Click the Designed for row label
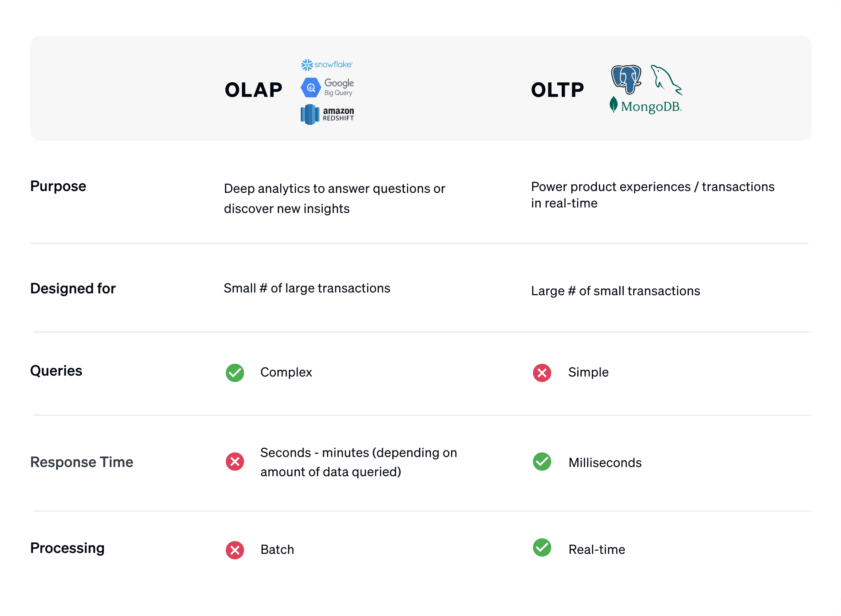Viewport: 841px width, 616px height. click(x=73, y=289)
